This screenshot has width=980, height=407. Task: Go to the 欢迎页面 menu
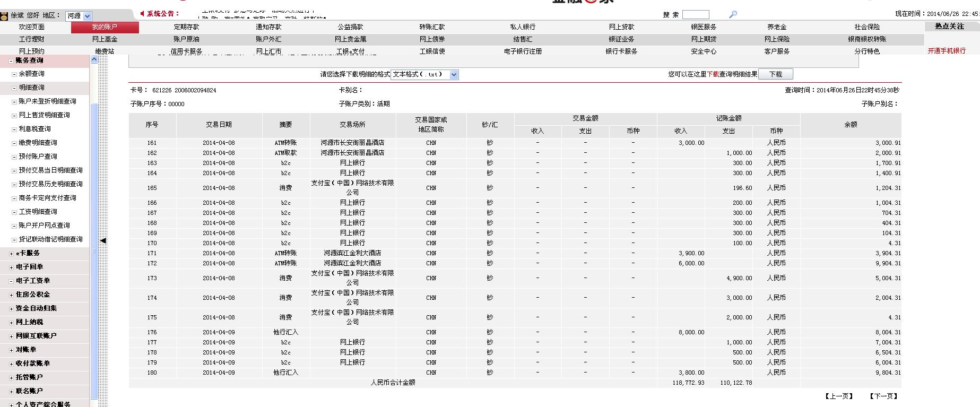[32, 27]
